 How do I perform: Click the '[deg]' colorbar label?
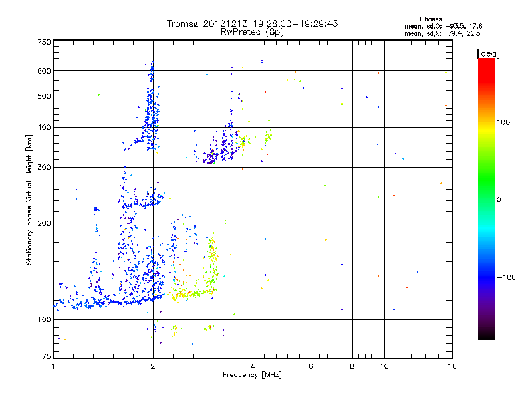point(488,54)
